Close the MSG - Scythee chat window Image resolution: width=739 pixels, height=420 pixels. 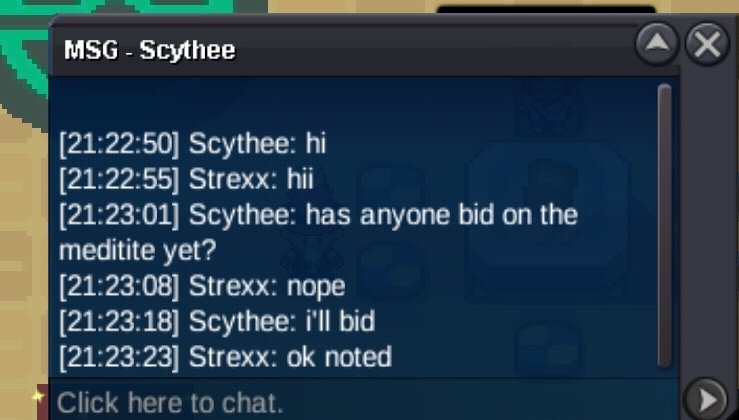point(707,44)
